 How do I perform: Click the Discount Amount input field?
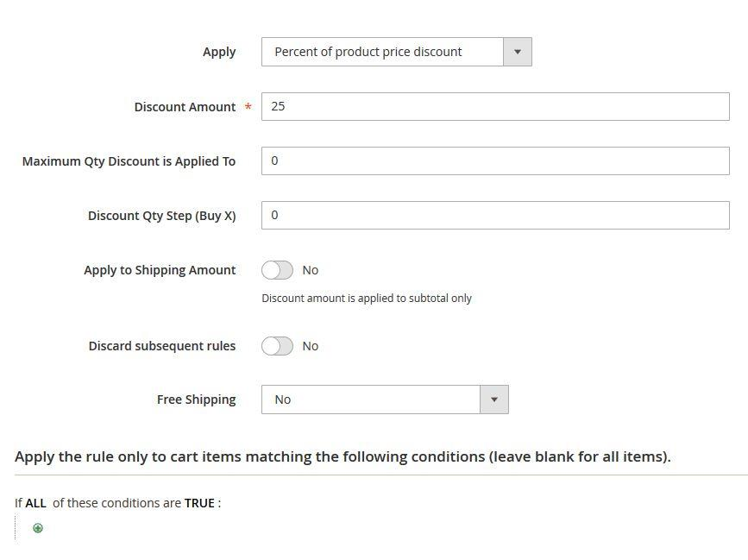click(x=495, y=106)
